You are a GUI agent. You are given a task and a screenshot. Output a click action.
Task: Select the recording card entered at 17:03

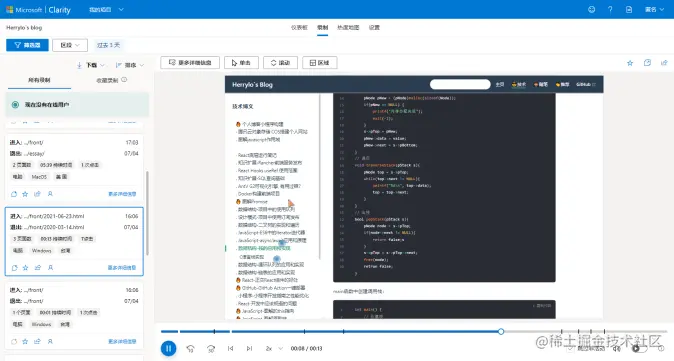tap(74, 168)
